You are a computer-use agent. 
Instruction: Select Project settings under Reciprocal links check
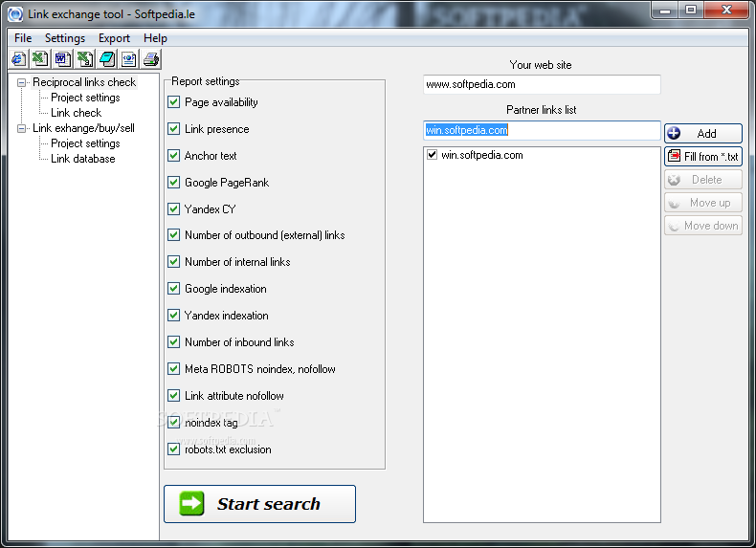click(85, 98)
